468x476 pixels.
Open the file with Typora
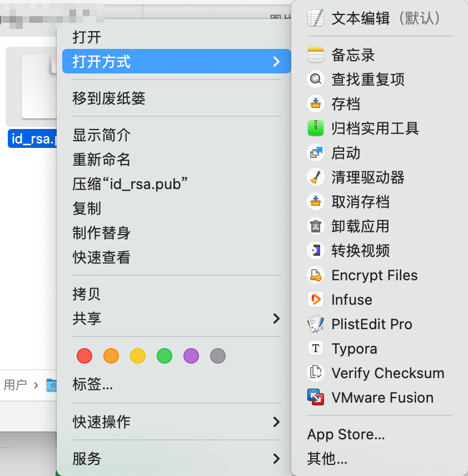tap(380, 349)
